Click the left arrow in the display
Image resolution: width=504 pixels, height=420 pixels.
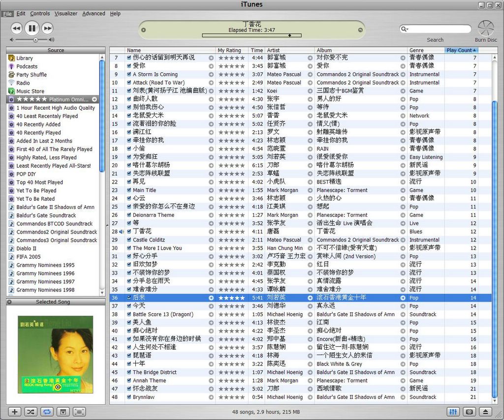[143, 30]
